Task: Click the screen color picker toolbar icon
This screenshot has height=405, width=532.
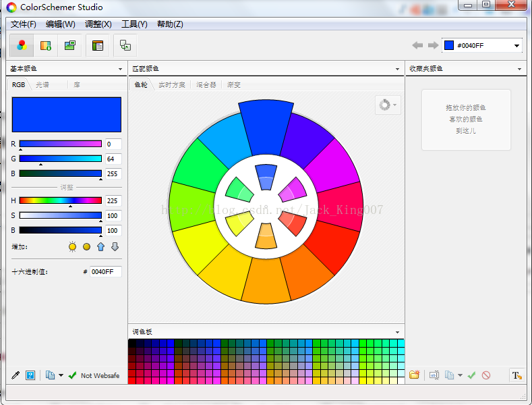Action: pyautogui.click(x=125, y=45)
